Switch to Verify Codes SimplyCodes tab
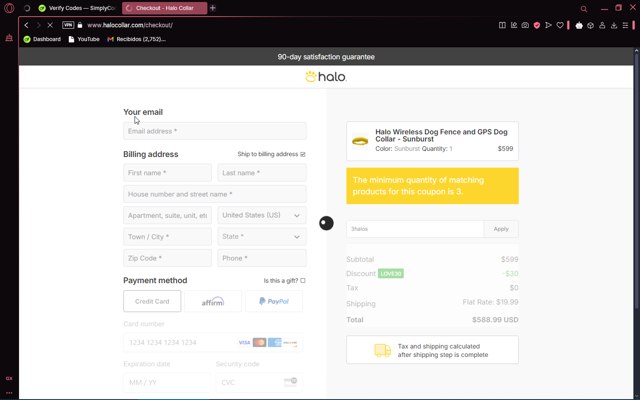 77,8
